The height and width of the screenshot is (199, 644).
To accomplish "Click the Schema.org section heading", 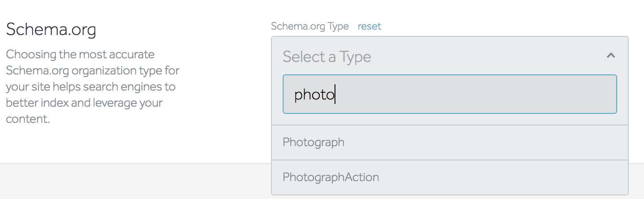I will [51, 30].
